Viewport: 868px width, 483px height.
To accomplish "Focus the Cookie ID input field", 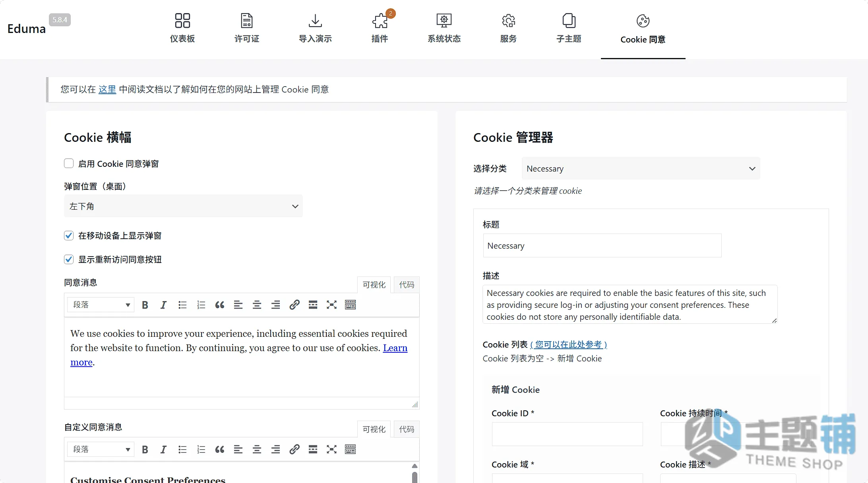I will click(567, 434).
